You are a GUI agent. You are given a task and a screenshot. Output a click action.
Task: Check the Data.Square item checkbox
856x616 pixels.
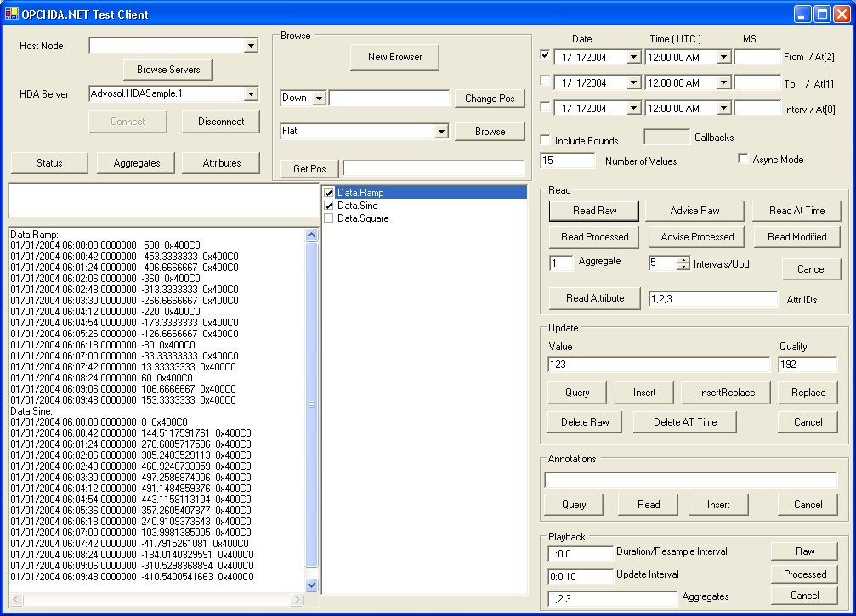tap(329, 218)
